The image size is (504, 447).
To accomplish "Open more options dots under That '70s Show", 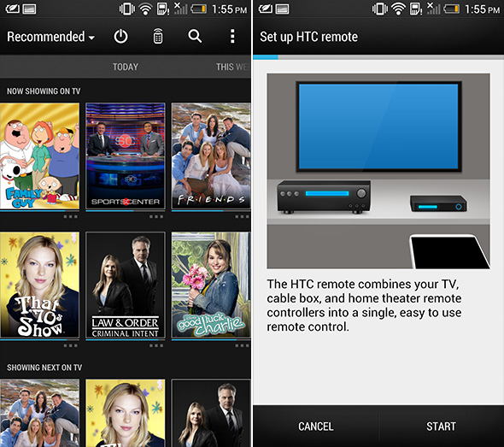I will click(70, 345).
